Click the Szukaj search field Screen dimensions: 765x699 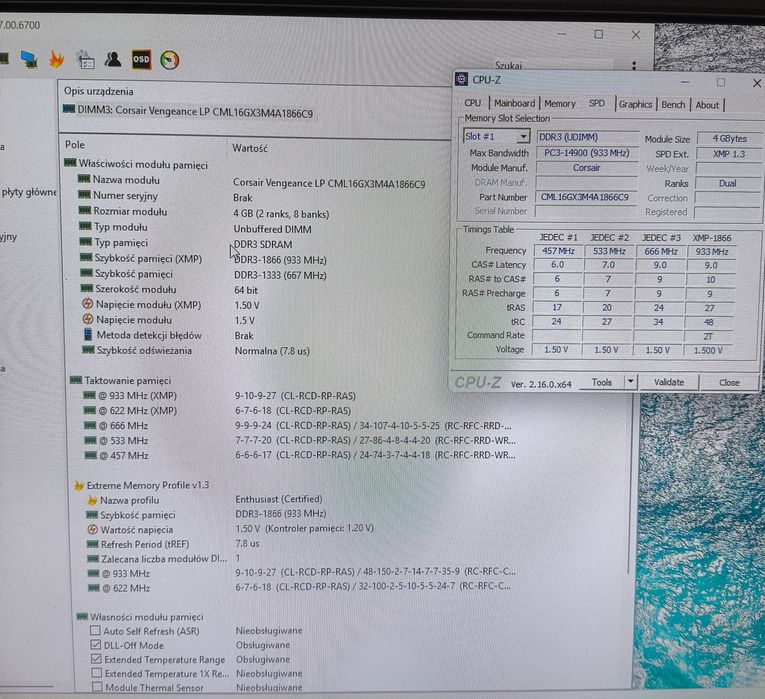[x=552, y=65]
